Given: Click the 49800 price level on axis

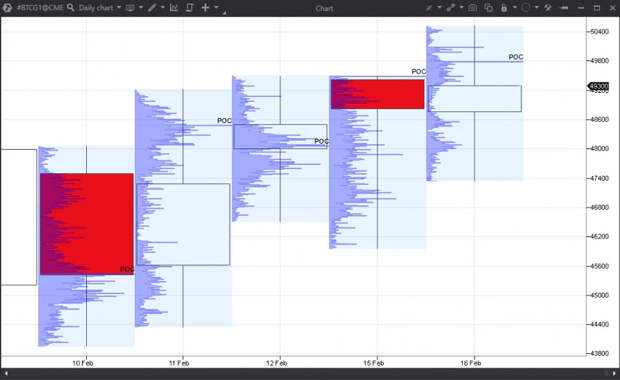Looking at the screenshot, I should click(x=599, y=61).
